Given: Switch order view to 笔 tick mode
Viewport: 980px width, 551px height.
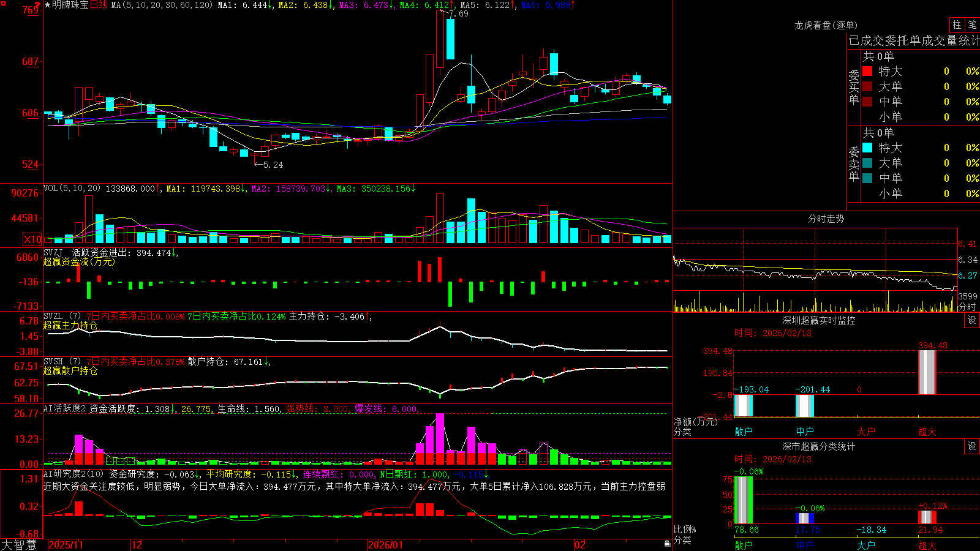Looking at the screenshot, I should (973, 25).
